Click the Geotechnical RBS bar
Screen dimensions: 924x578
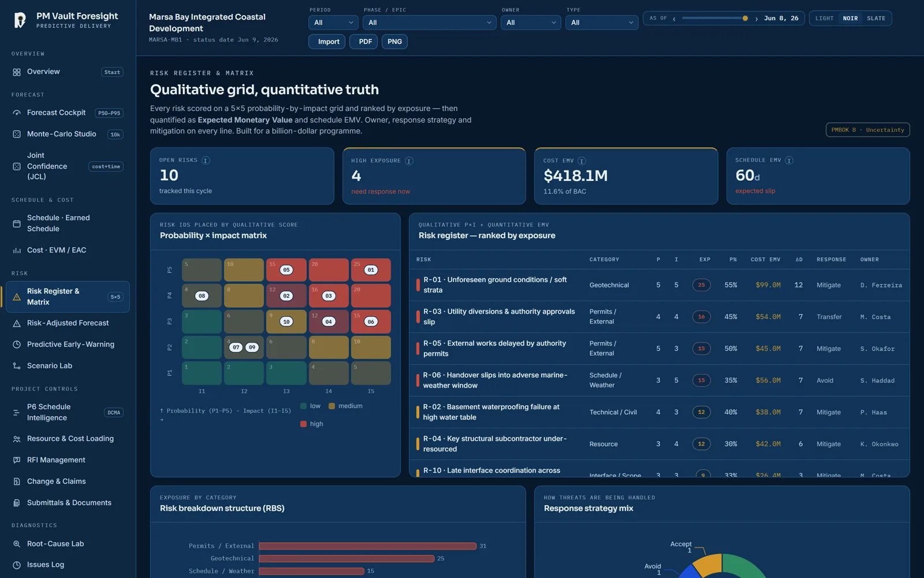346,559
